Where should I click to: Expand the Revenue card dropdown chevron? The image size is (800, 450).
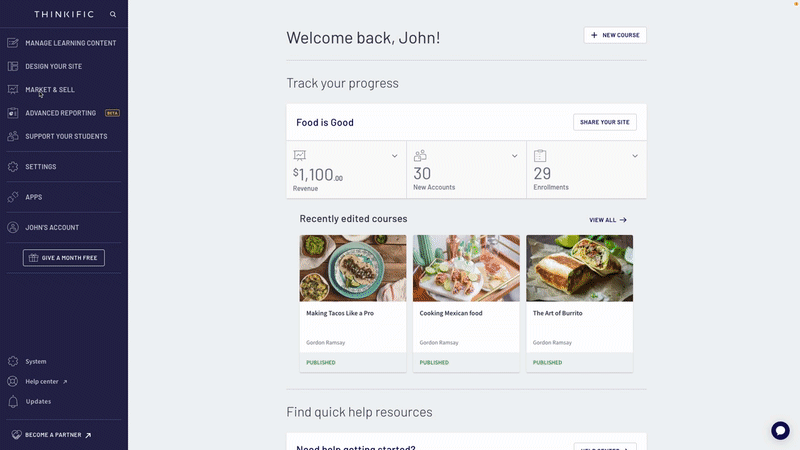394,156
